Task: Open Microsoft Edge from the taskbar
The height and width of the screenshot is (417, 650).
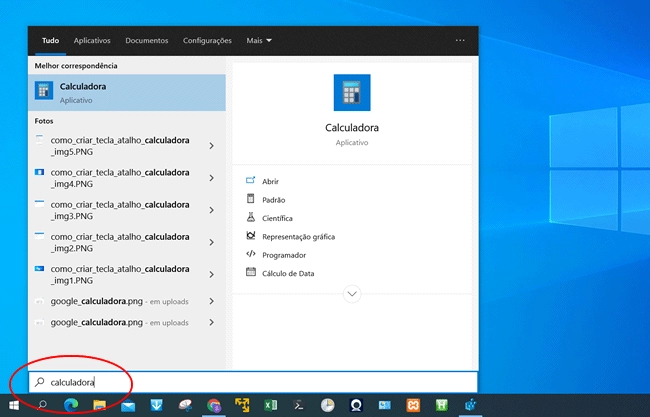Action: [71, 406]
